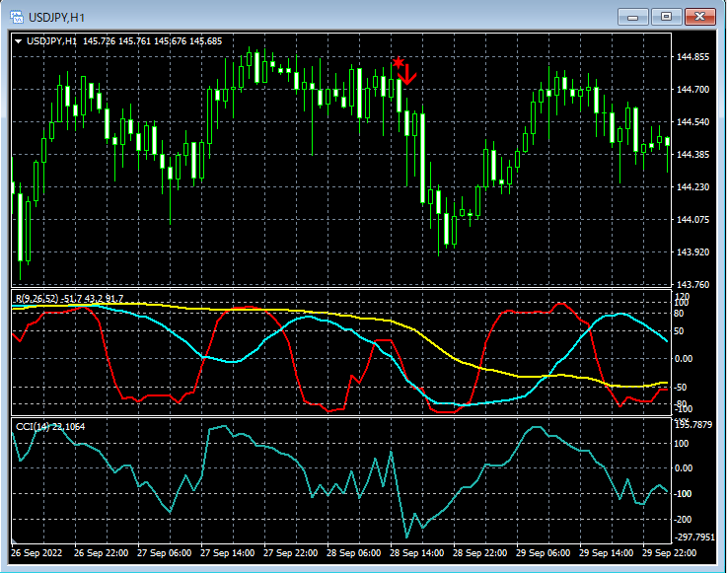
Task: Click the red down arrow sell signal
Action: click(x=408, y=73)
